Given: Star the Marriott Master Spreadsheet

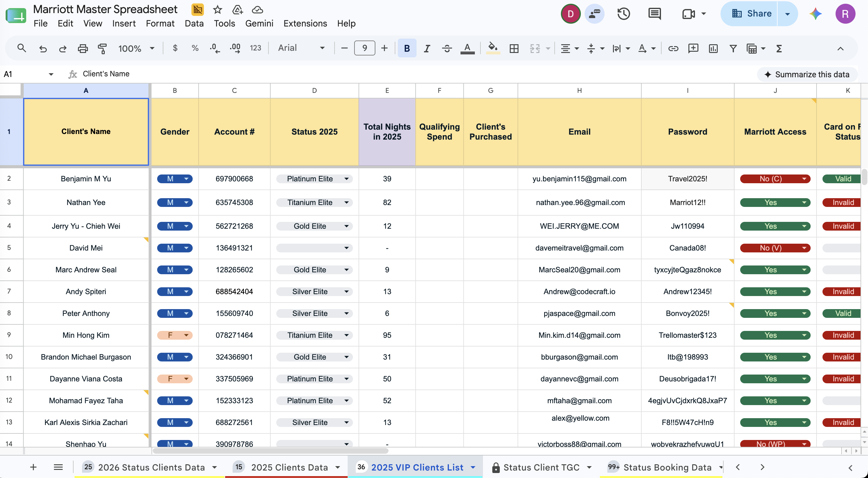Looking at the screenshot, I should (217, 9).
